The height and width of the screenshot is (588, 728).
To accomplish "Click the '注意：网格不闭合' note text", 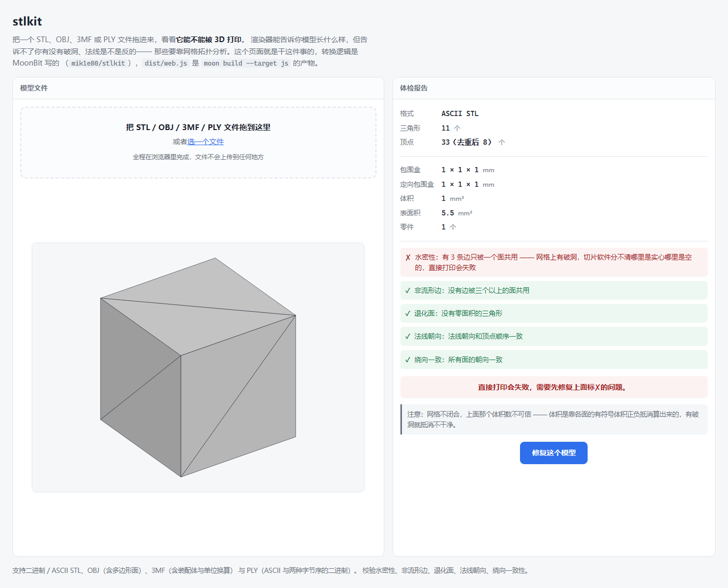I will [553, 419].
